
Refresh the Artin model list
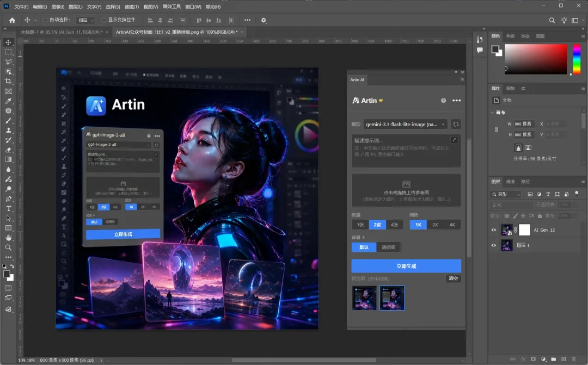456,124
